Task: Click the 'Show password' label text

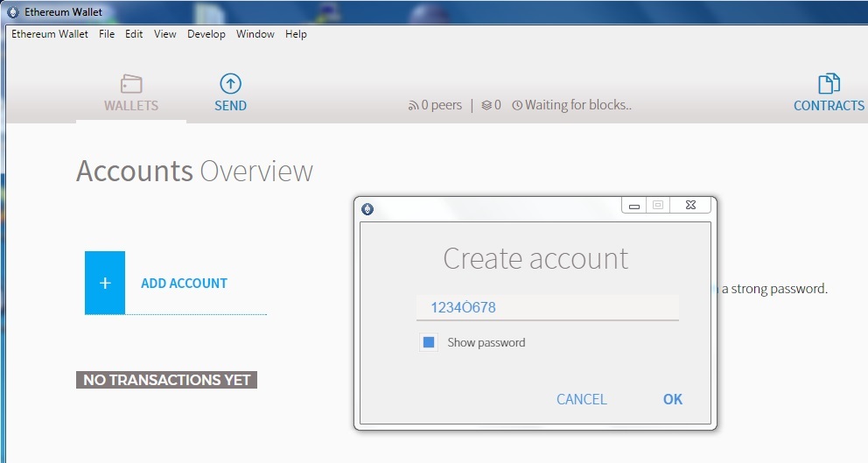Action: click(x=486, y=342)
